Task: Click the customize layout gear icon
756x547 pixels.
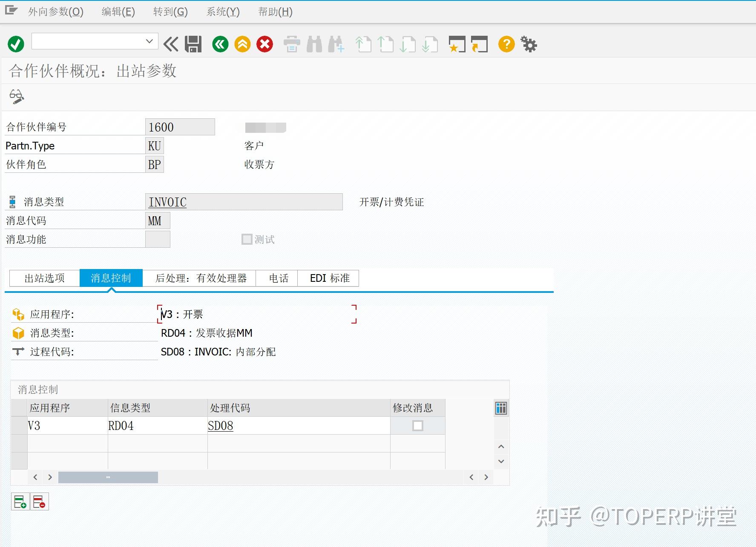Action: [529, 44]
